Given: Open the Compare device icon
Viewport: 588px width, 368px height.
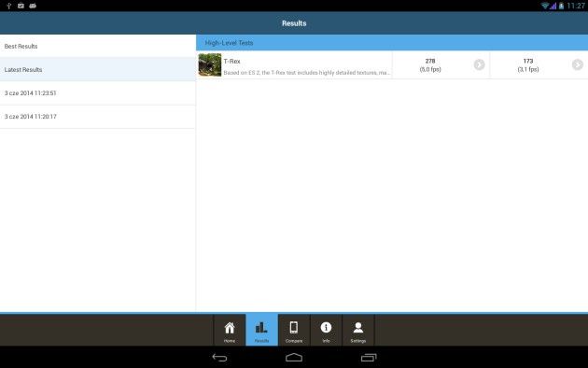Looking at the screenshot, I should [294, 328].
